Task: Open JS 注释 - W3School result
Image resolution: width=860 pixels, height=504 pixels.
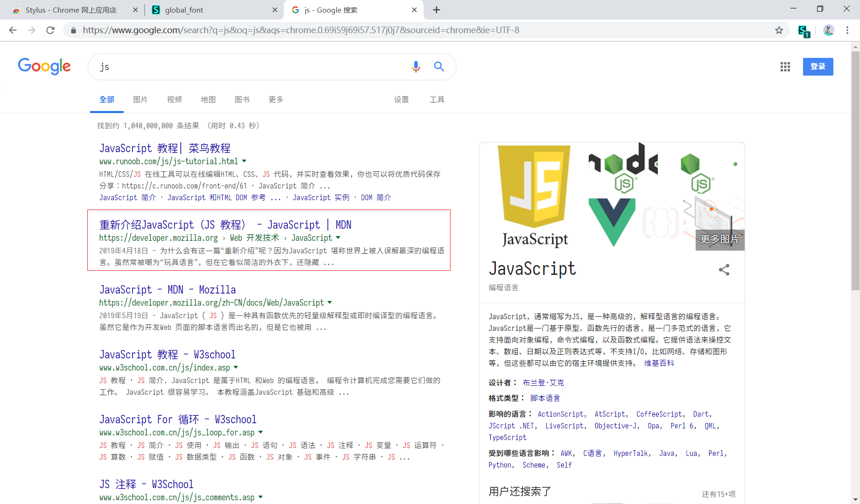Action: coord(146,484)
